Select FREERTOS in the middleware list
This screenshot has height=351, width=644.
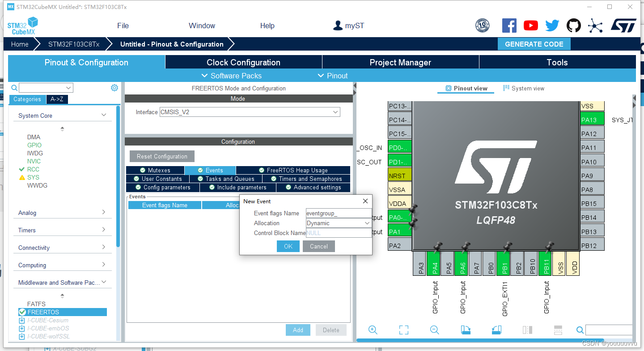coord(63,312)
